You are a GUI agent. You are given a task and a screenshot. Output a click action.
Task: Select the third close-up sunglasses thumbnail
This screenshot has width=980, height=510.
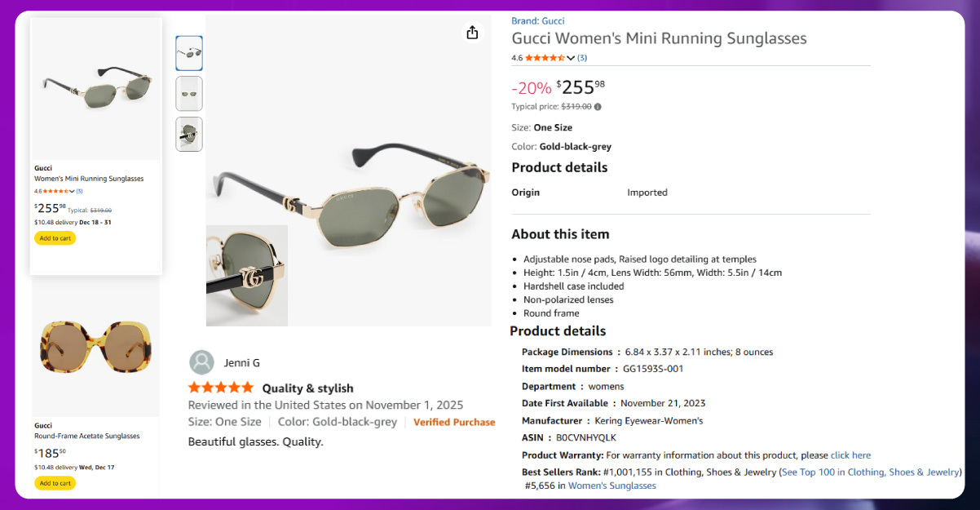(x=189, y=134)
